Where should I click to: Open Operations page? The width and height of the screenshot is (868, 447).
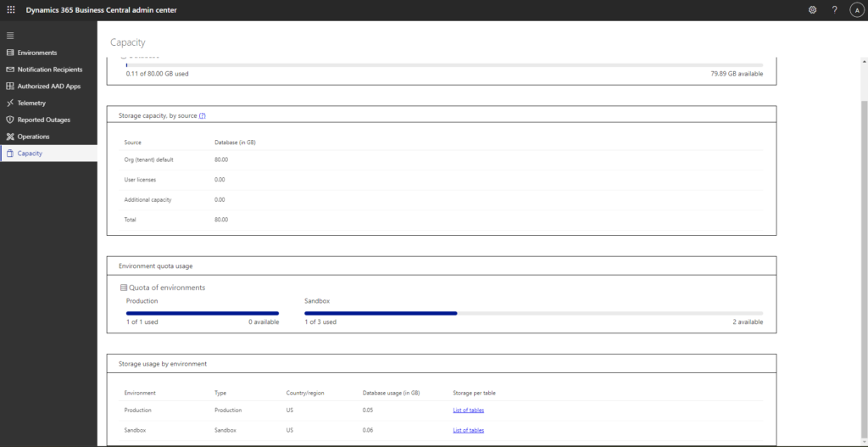click(33, 137)
